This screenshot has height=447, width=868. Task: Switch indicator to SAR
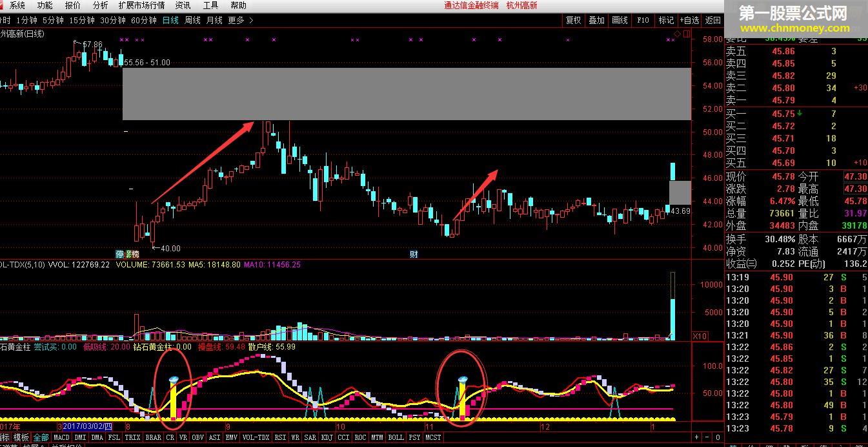(310, 437)
